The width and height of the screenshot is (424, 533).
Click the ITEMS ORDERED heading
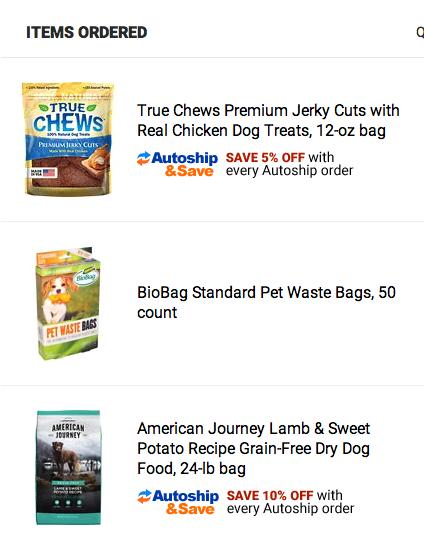(x=87, y=32)
